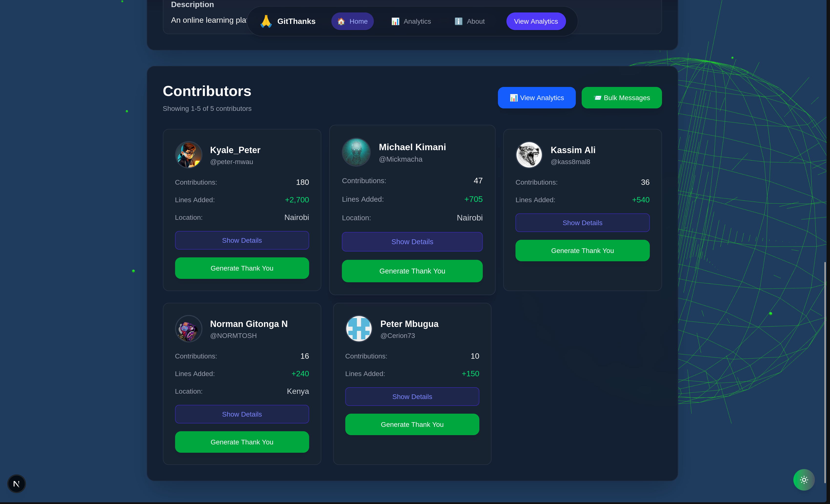
Task: Toggle the light/dark theme sun button
Action: (x=804, y=480)
